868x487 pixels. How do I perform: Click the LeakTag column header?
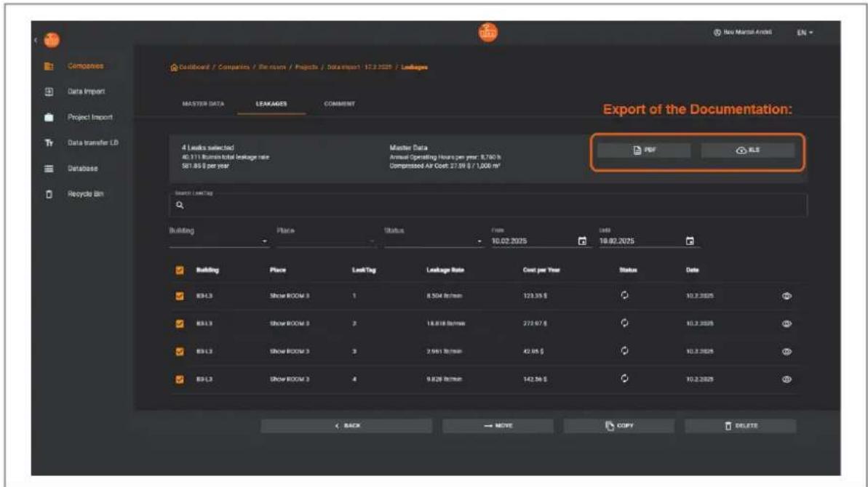click(x=364, y=270)
